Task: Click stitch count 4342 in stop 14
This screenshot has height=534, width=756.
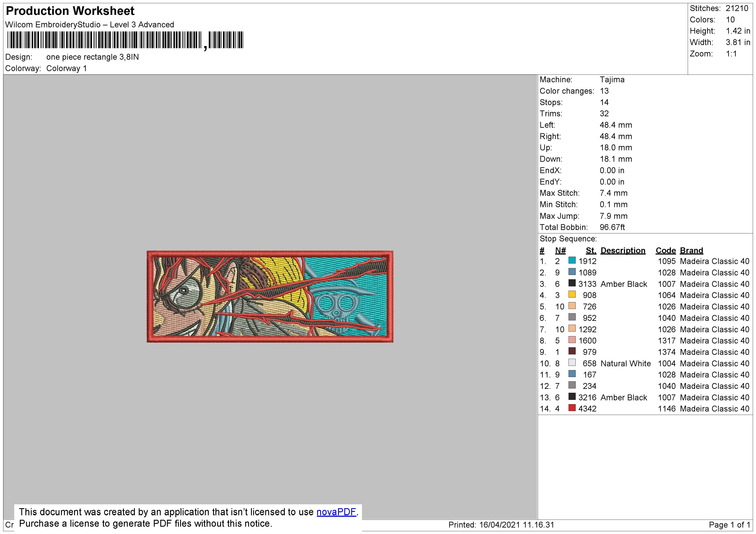Action: click(588, 409)
